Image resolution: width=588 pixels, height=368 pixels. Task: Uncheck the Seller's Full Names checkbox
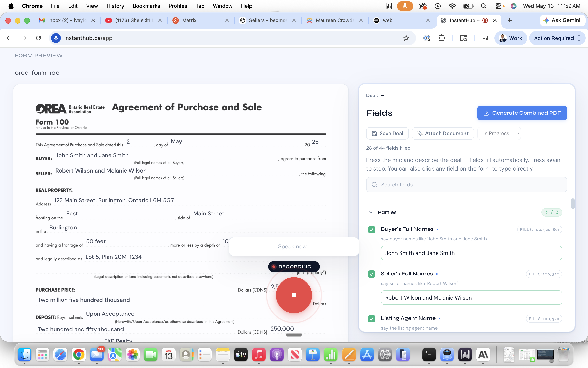[x=371, y=274]
